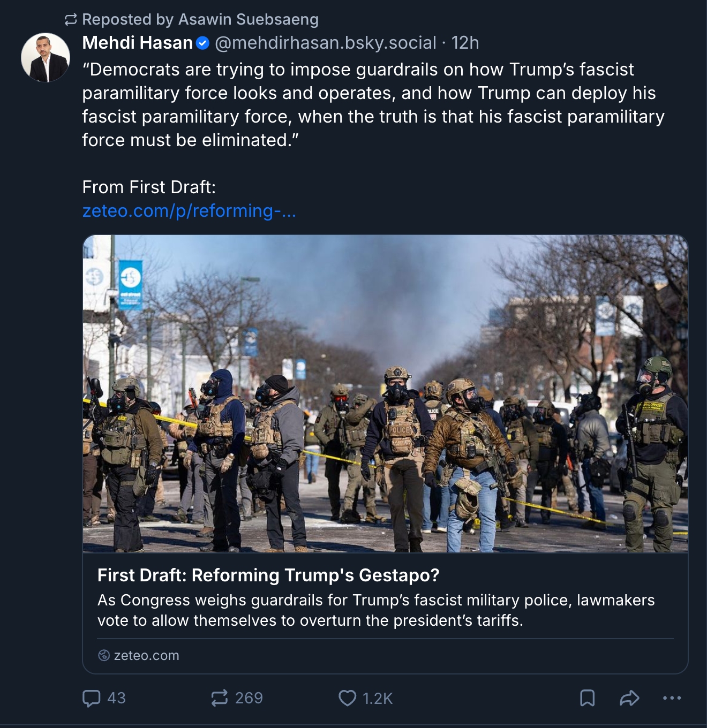Click the share arrow icon
Image resolution: width=707 pixels, height=728 pixels.
(x=629, y=698)
